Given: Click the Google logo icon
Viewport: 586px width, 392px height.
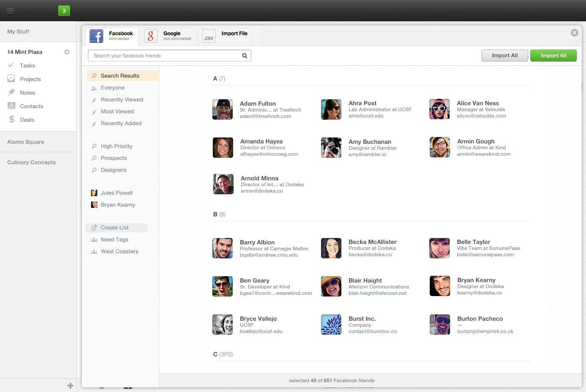Looking at the screenshot, I should [x=151, y=36].
